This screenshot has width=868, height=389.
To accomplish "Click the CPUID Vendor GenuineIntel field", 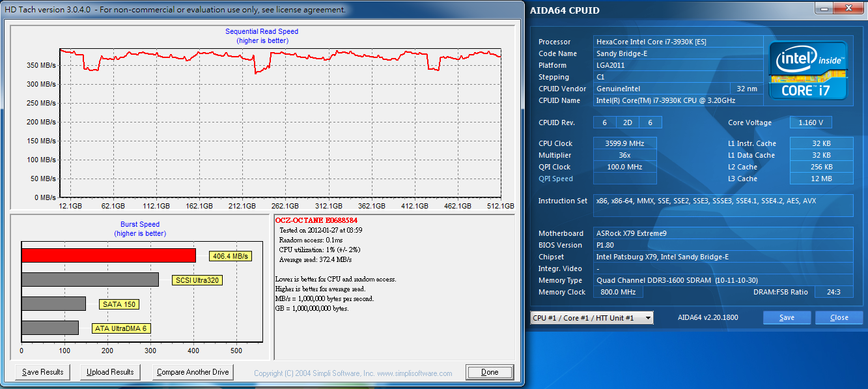I will pyautogui.click(x=660, y=89).
